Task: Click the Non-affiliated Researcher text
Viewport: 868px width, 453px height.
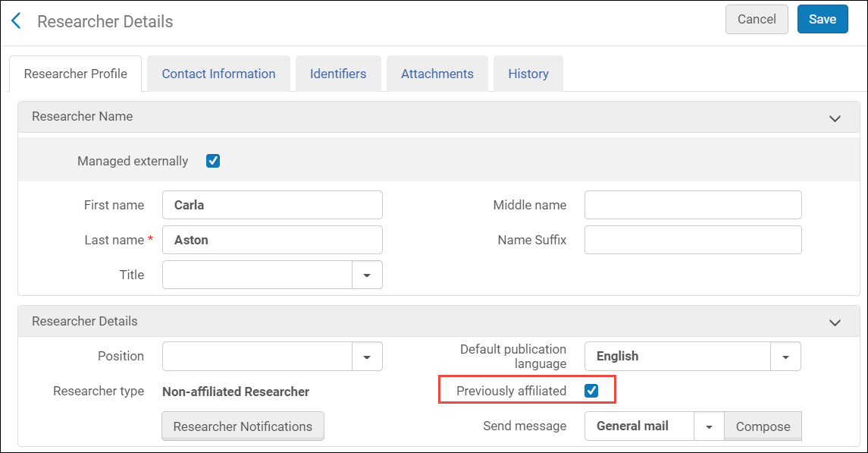Action: point(236,392)
